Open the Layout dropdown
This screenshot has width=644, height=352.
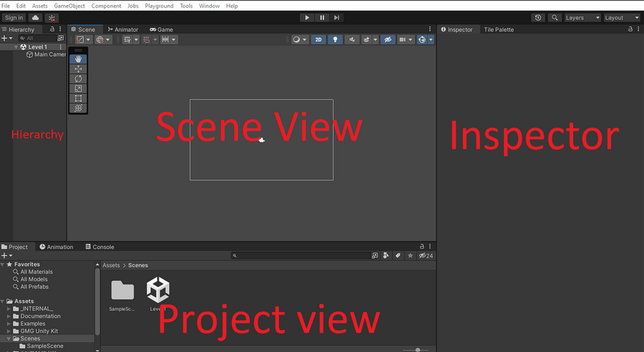click(622, 17)
